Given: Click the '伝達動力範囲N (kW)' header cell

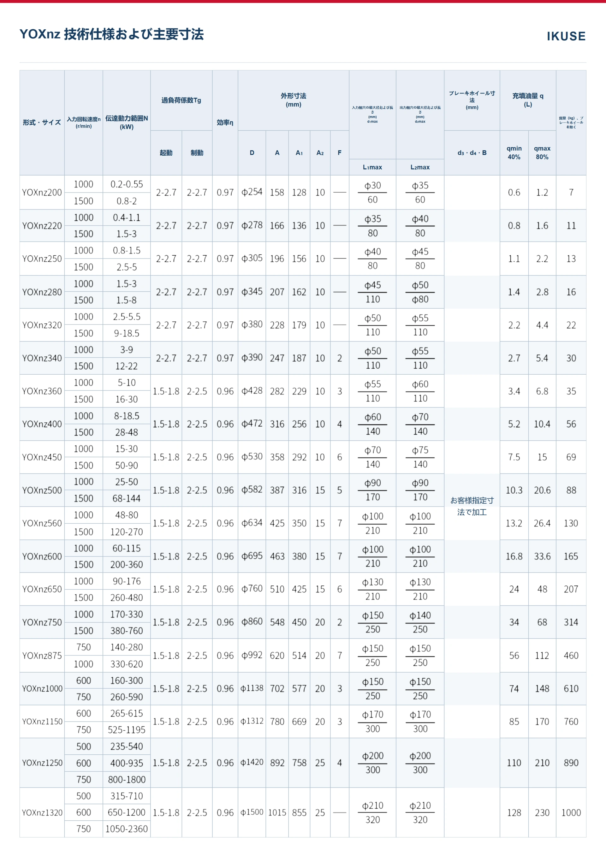Looking at the screenshot, I should pyautogui.click(x=127, y=122).
